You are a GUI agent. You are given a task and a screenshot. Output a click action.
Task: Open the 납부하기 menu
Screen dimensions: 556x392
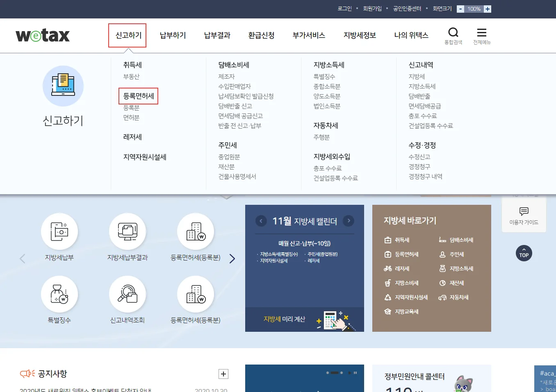click(x=173, y=36)
